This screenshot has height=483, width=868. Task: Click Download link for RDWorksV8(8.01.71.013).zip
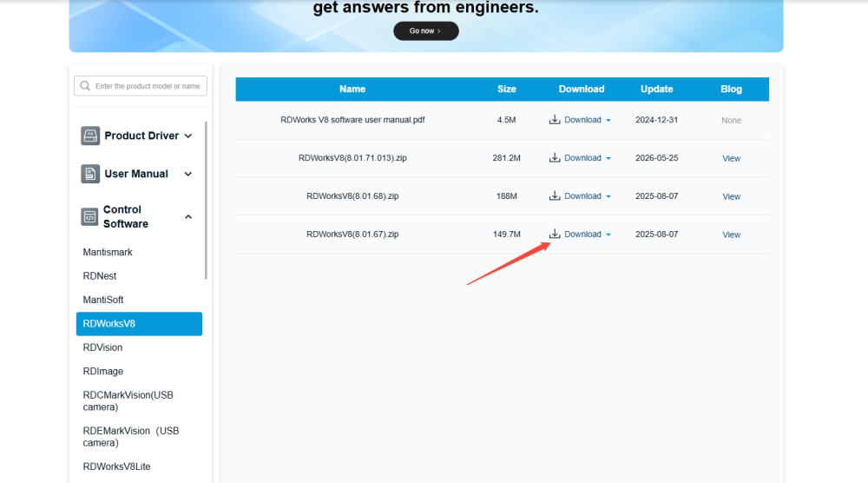click(x=582, y=158)
